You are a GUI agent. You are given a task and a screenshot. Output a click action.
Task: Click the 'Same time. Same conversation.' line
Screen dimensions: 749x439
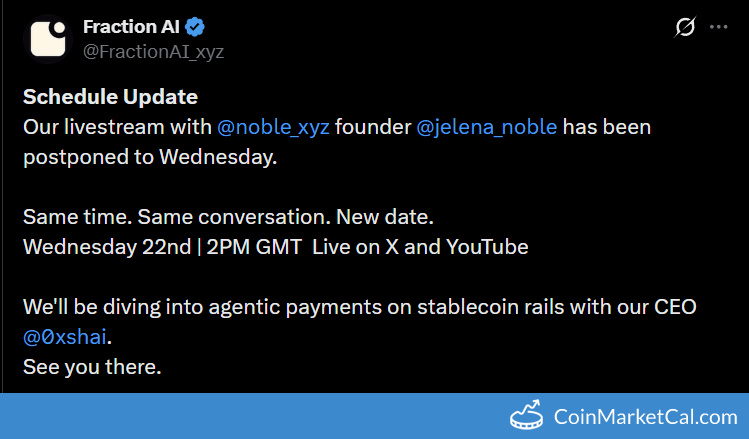[228, 216]
